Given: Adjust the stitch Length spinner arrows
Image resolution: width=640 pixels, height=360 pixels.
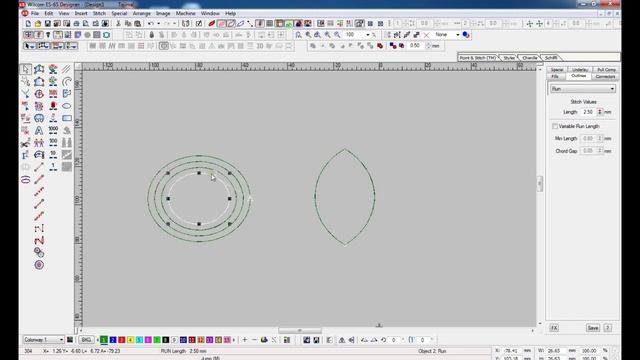Looking at the screenshot, I should [600, 112].
